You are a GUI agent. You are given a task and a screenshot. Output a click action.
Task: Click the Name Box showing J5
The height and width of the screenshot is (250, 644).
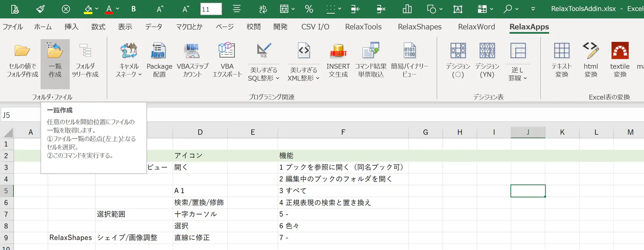[20, 115]
